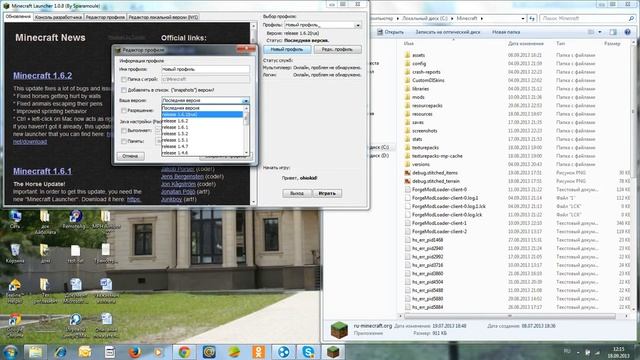Click the 'Редак. профиль' button

coord(337,49)
